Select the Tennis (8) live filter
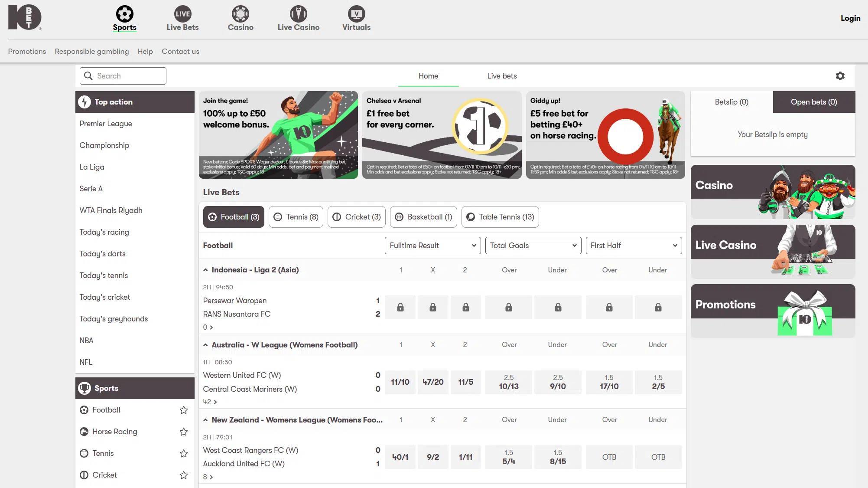868x488 pixels. point(296,217)
